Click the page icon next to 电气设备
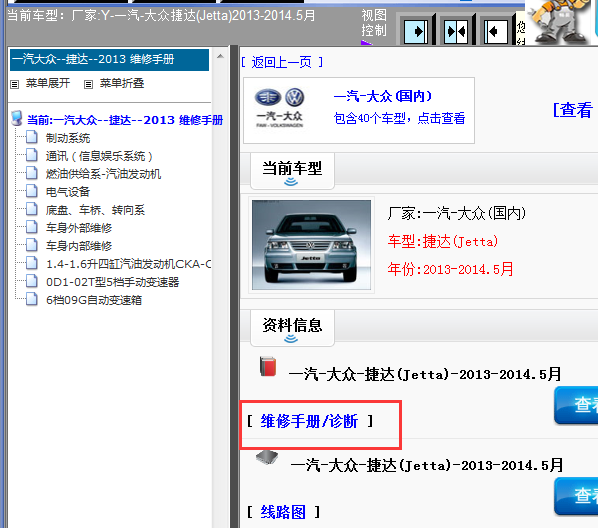 32,190
